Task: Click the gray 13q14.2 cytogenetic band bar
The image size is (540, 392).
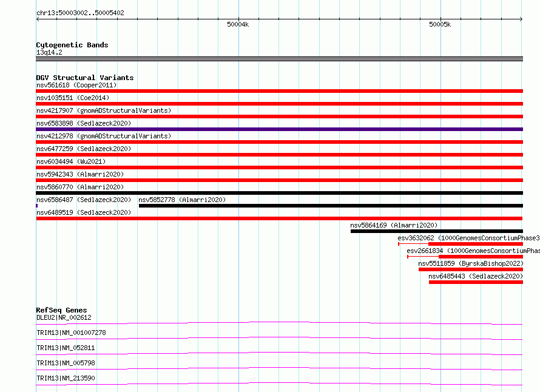Action: pyautogui.click(x=279, y=59)
